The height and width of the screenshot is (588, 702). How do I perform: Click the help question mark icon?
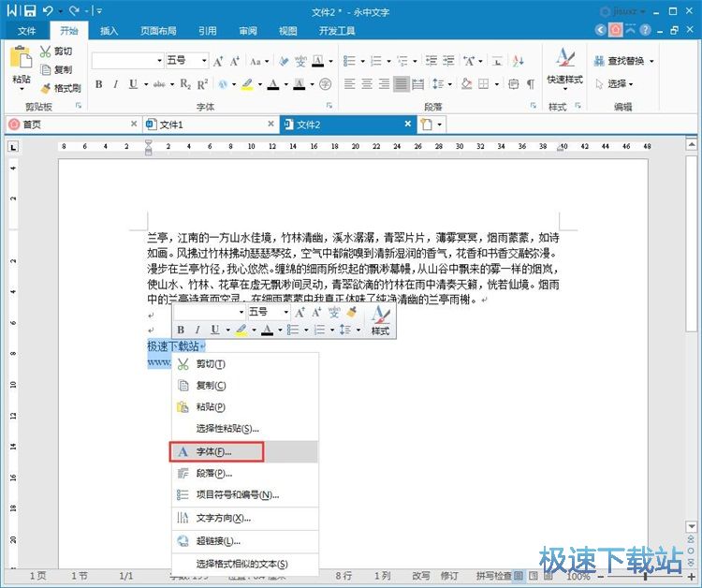pos(645,30)
